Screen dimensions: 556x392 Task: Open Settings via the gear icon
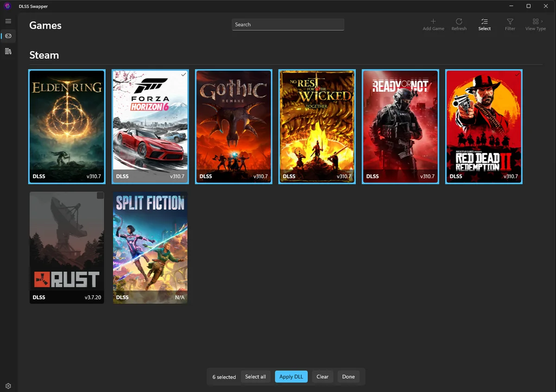coord(8,386)
